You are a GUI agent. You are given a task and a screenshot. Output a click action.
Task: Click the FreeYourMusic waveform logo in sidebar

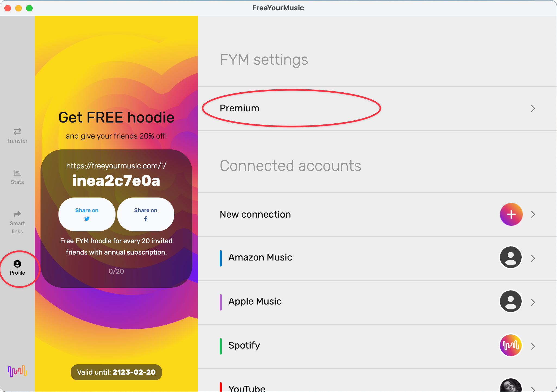[x=17, y=371]
